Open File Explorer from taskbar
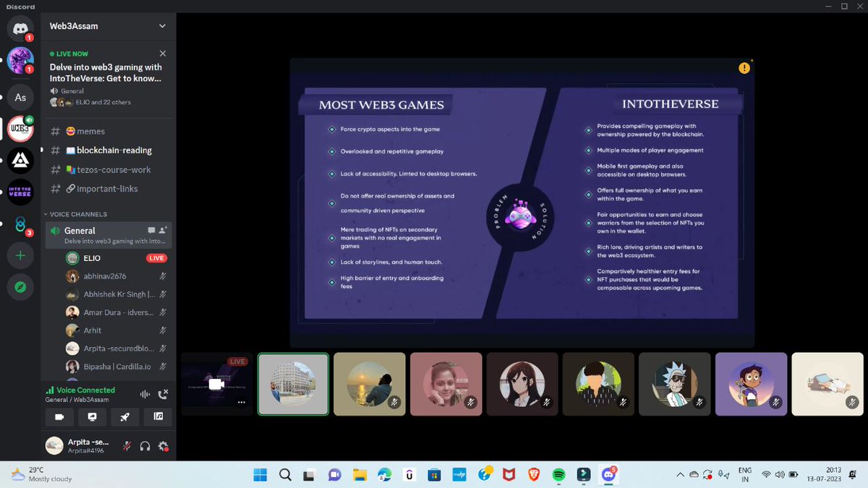 (x=359, y=474)
